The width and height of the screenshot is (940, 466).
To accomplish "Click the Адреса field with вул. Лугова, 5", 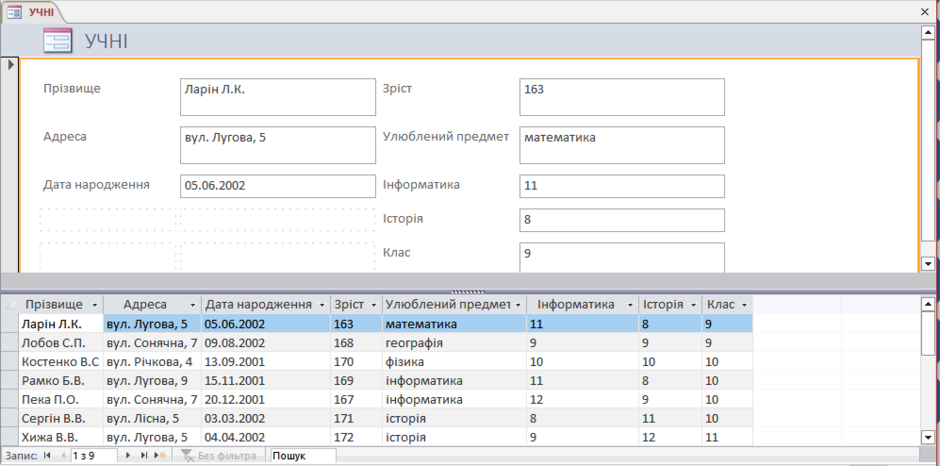I will [278, 145].
